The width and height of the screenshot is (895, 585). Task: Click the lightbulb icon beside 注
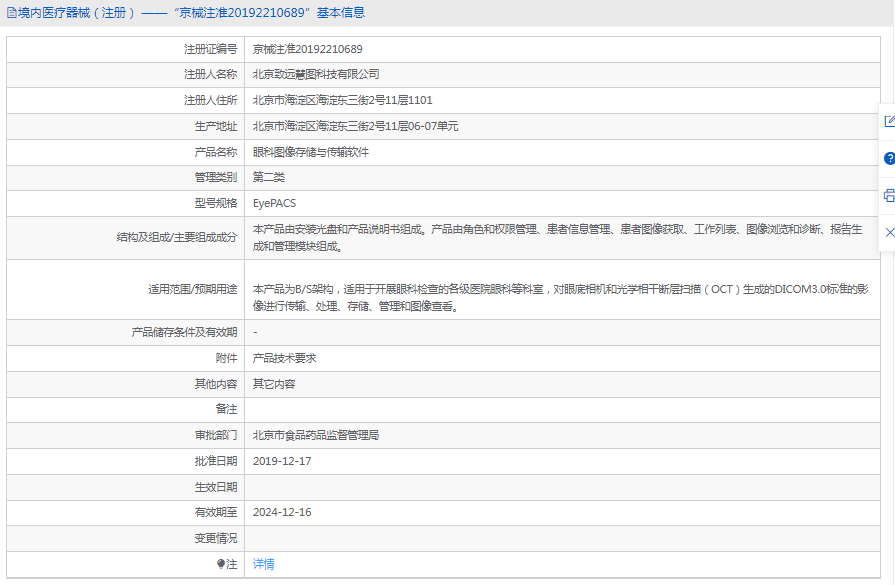tap(221, 565)
